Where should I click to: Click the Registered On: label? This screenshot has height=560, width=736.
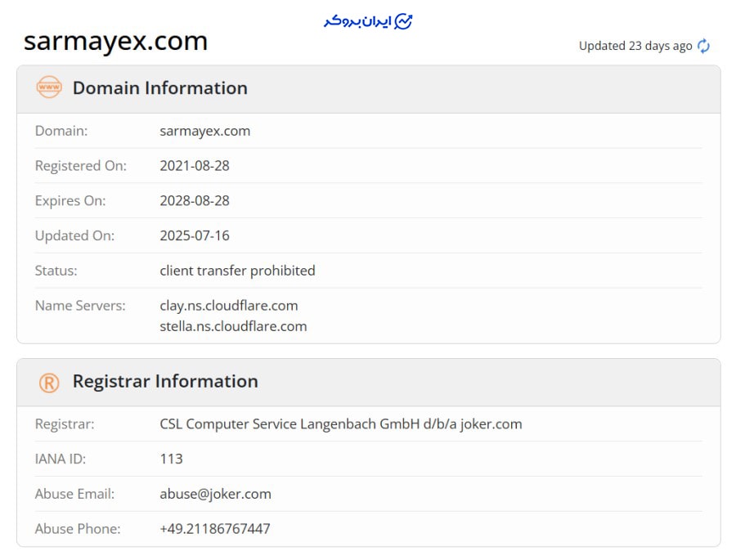[x=81, y=166]
